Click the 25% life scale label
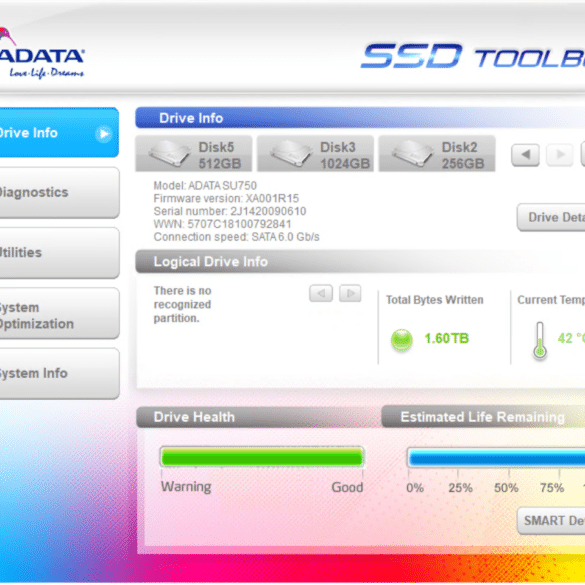The height and width of the screenshot is (585, 585). 460,488
